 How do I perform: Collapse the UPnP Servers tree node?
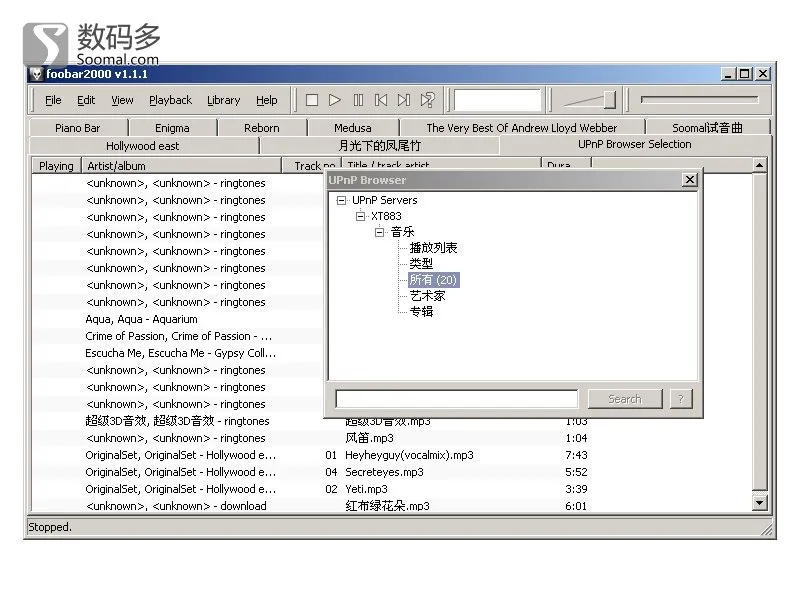click(341, 201)
